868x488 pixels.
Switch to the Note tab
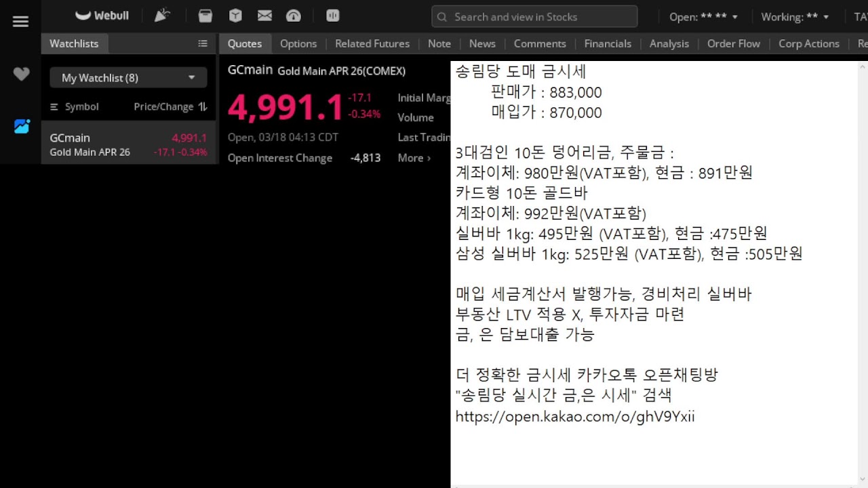click(x=439, y=43)
